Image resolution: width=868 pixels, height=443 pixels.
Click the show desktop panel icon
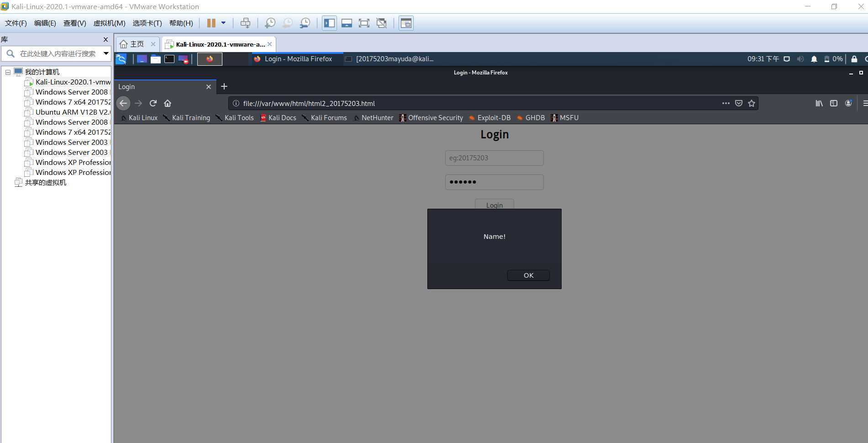tap(142, 59)
